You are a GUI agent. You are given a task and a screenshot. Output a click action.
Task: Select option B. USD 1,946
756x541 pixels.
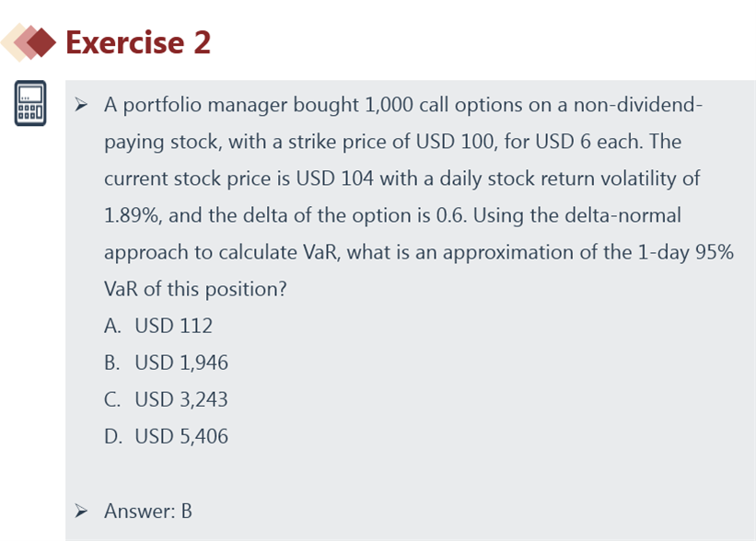click(166, 363)
